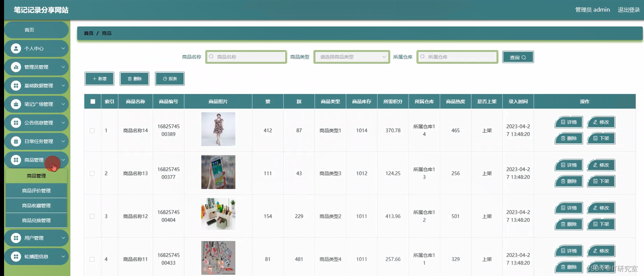Click 首页 breadcrumb link
Viewport: 644px width, 276px height.
89,33
